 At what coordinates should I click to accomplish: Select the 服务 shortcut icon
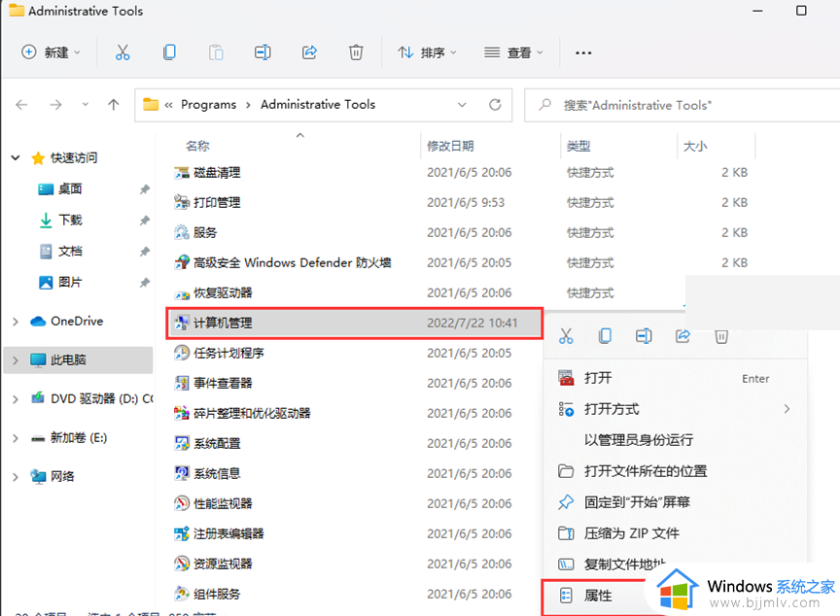click(182, 232)
